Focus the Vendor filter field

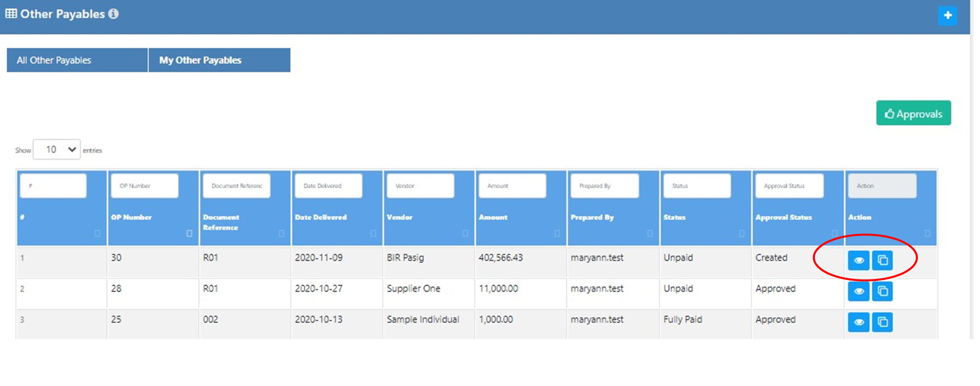420,186
